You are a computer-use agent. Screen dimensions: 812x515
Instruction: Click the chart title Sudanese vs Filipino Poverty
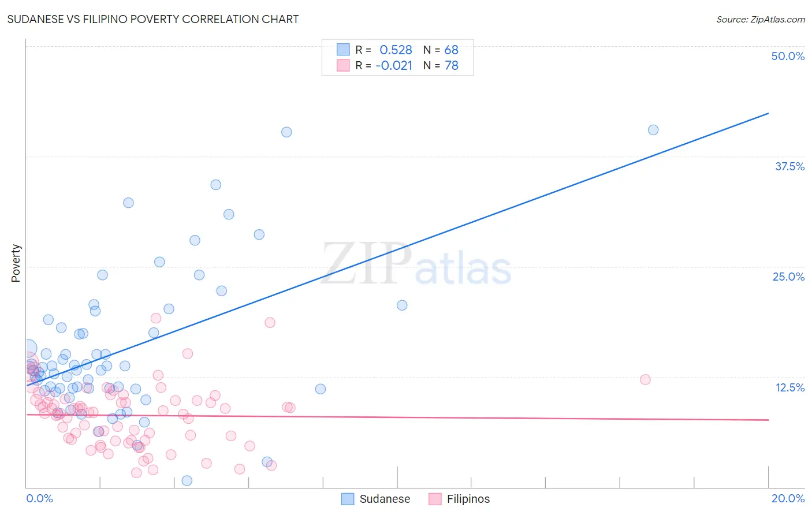pyautogui.click(x=153, y=19)
